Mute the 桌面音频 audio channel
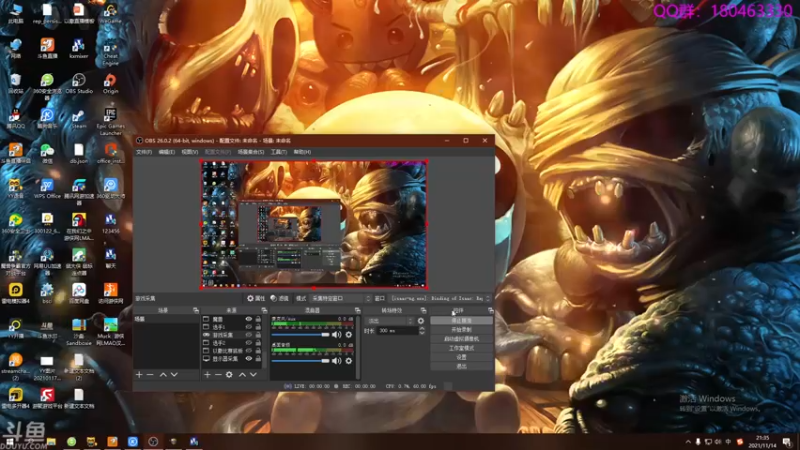This screenshot has width=800, height=450. [336, 361]
